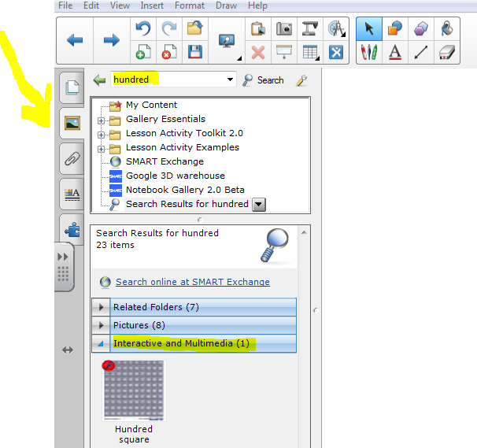Redo the last action
477x448 pixels.
tap(169, 28)
